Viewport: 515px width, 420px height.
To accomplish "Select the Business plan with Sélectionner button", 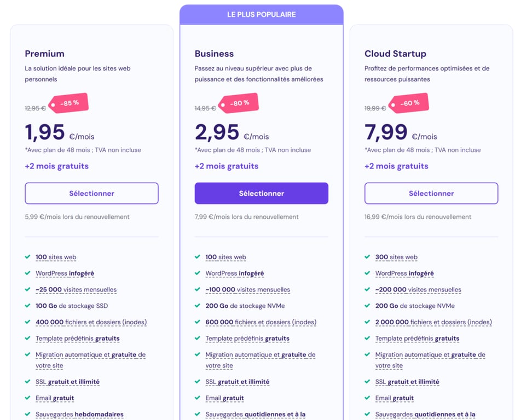I will (261, 193).
